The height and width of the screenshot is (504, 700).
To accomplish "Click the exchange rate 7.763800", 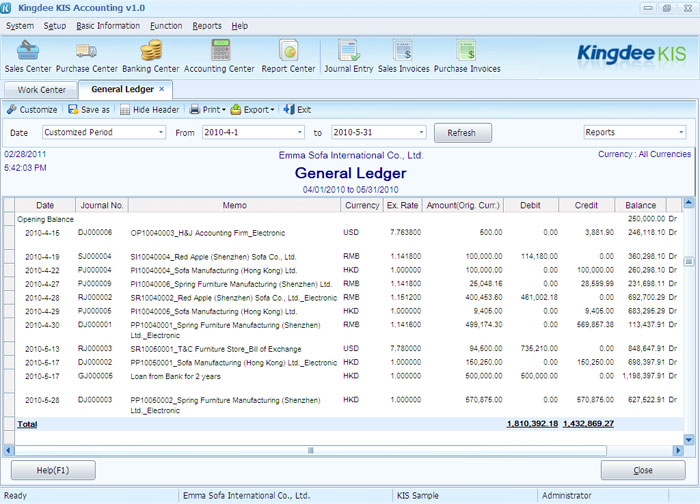I will coord(405,232).
